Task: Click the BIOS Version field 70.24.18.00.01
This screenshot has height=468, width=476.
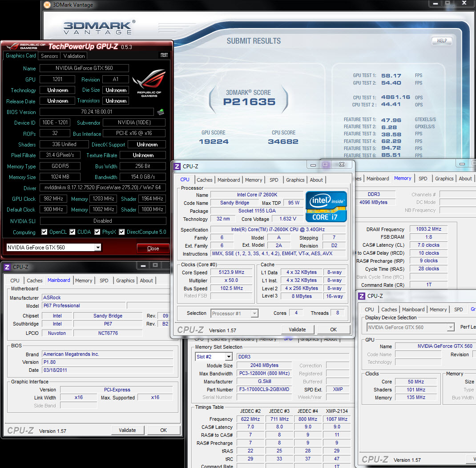Action: [x=97, y=112]
